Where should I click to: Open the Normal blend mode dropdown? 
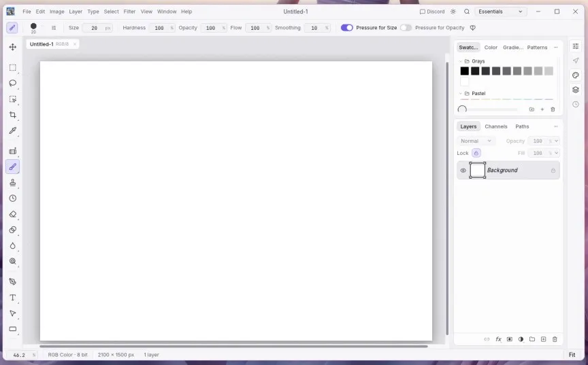(476, 141)
